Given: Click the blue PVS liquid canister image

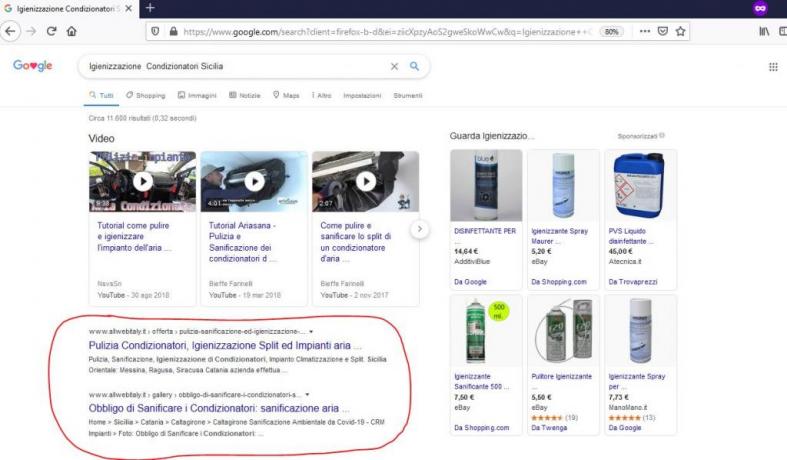Looking at the screenshot, I should click(x=639, y=186).
